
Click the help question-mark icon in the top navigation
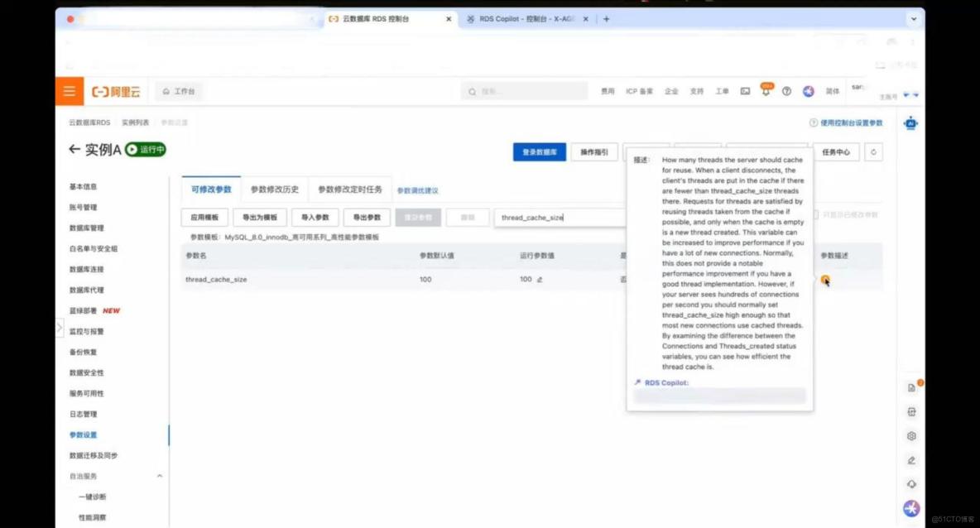click(x=787, y=91)
